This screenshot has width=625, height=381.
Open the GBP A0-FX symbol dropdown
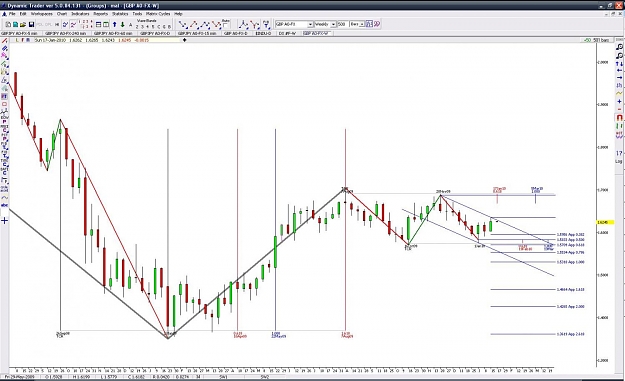tap(310, 24)
